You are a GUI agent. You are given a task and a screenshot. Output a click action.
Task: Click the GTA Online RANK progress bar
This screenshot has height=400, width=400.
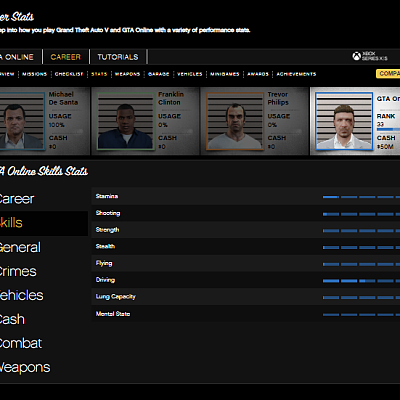click(x=388, y=129)
